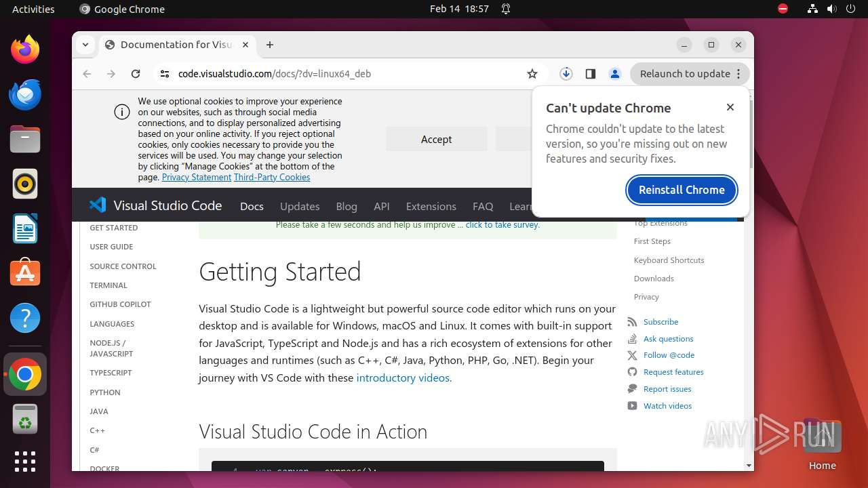This screenshot has width=868, height=488.
Task: Open Ask questions link
Action: 669,339
